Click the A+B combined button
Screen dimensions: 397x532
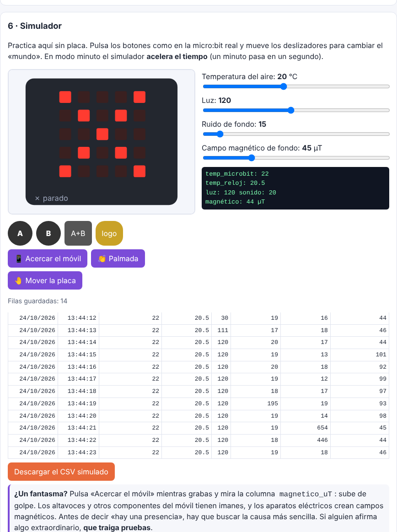78,233
